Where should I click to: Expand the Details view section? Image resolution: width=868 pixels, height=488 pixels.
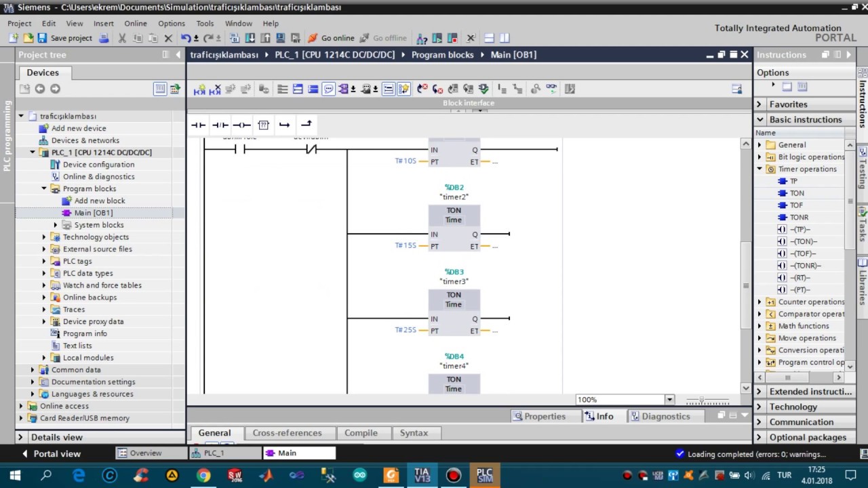[20, 437]
